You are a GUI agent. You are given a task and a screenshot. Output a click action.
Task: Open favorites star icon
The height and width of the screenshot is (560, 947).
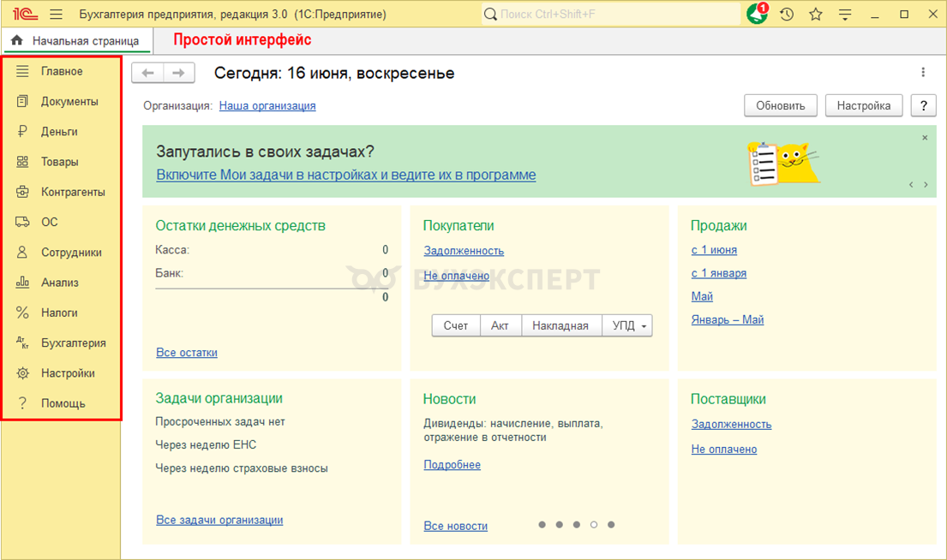pyautogui.click(x=816, y=14)
